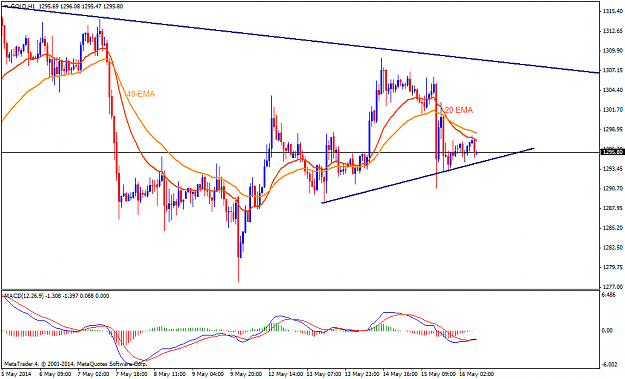Click the 9 May 20:00 time label
Viewport: 625px width, 379px height.
coord(246,374)
